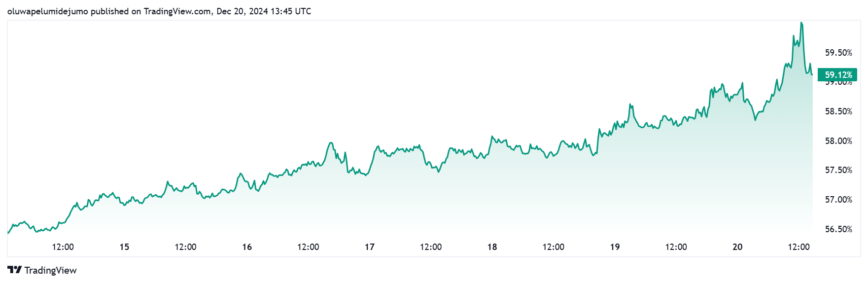This screenshot has width=868, height=283.
Task: Select date label 18 on time axis
Action: (x=492, y=247)
